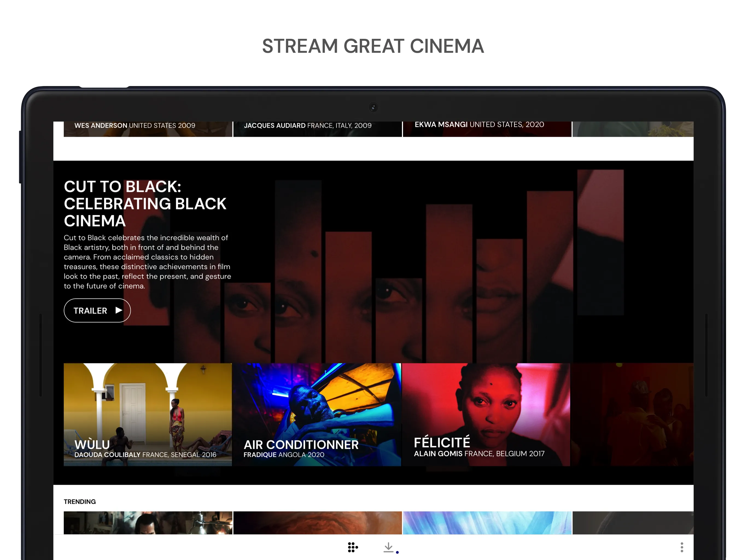The image size is (747, 560).
Task: Open the Air Conditionner film card
Action: point(317,415)
